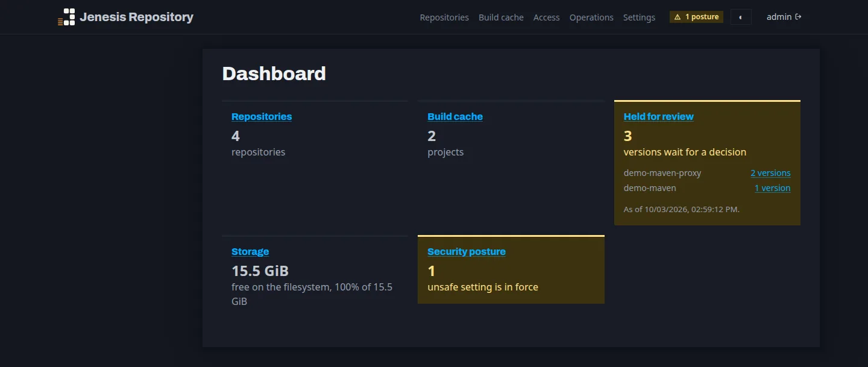Click the 'unsafe setting is in force' text
868x367 pixels.
click(x=483, y=287)
